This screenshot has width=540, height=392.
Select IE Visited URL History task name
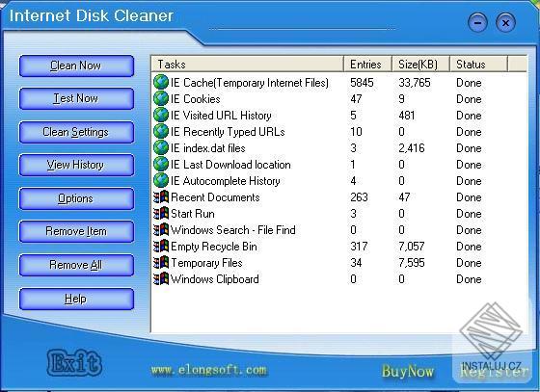(221, 116)
